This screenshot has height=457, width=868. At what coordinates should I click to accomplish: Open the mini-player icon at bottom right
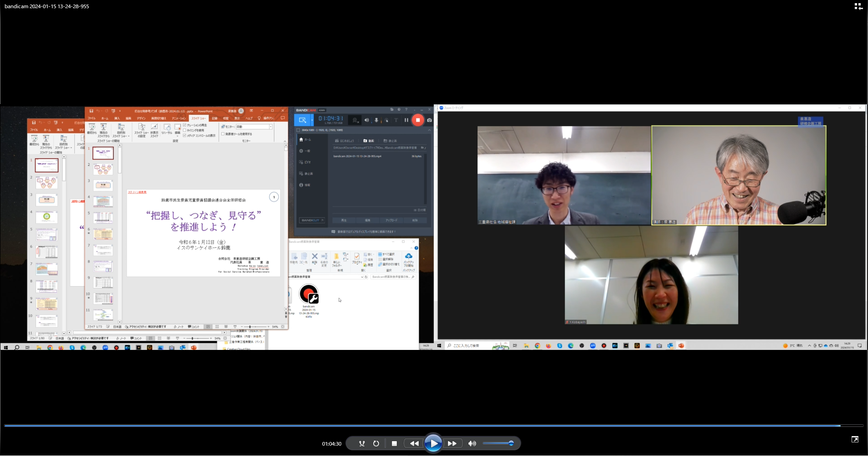855,439
